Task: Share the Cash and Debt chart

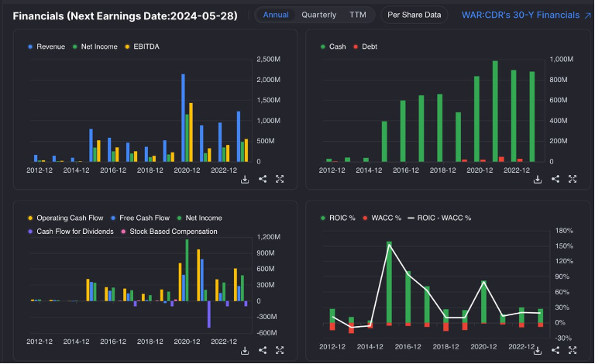Action: pyautogui.click(x=555, y=179)
